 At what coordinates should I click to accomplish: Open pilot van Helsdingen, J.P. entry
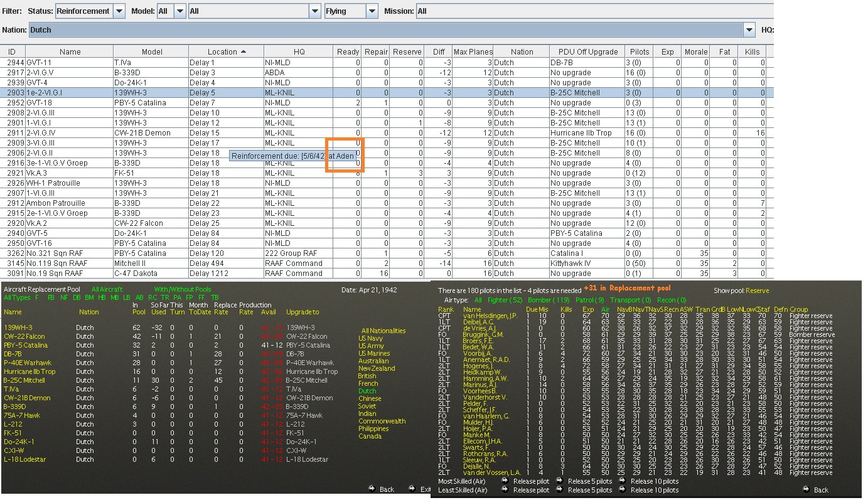(490, 316)
